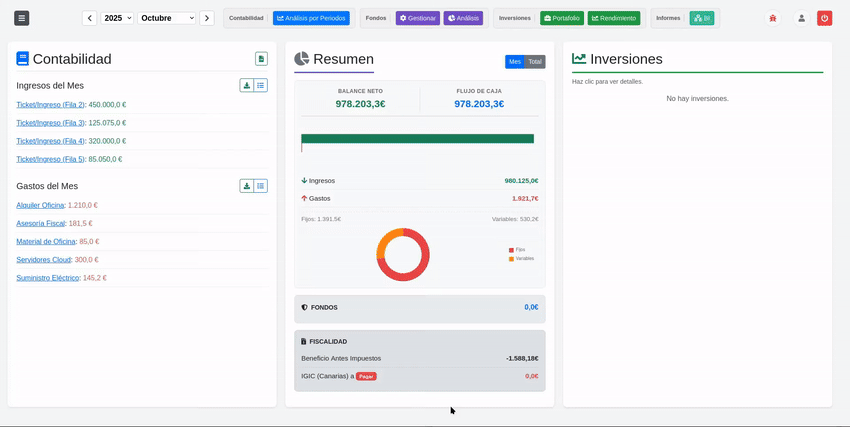Open Ticket/Ingreso (Fila 3) link

pos(50,123)
